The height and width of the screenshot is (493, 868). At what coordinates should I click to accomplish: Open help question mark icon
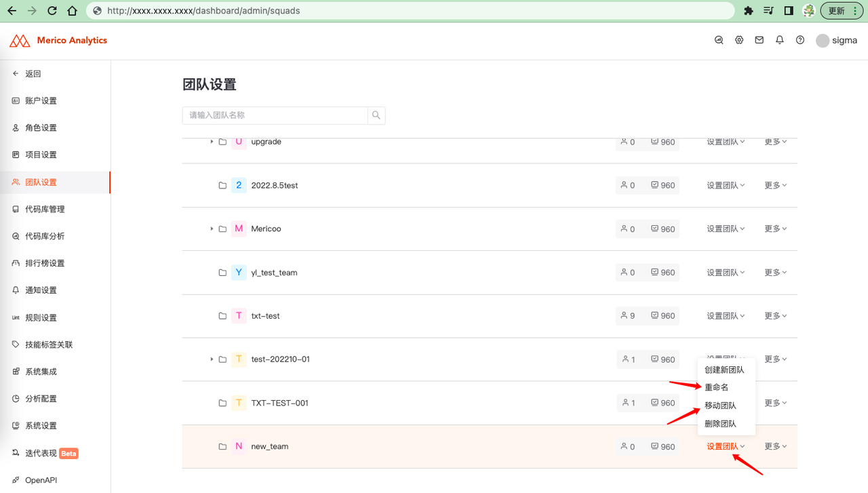tap(800, 40)
